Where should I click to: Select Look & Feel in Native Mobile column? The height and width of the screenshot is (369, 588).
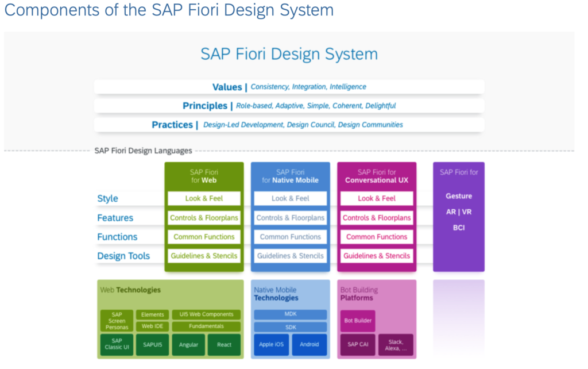tap(290, 198)
